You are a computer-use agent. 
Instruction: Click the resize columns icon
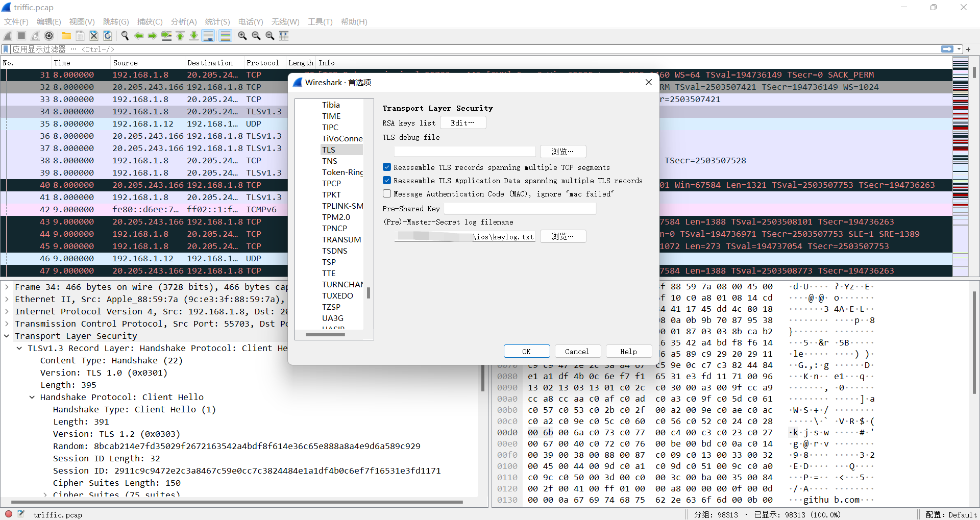click(284, 36)
